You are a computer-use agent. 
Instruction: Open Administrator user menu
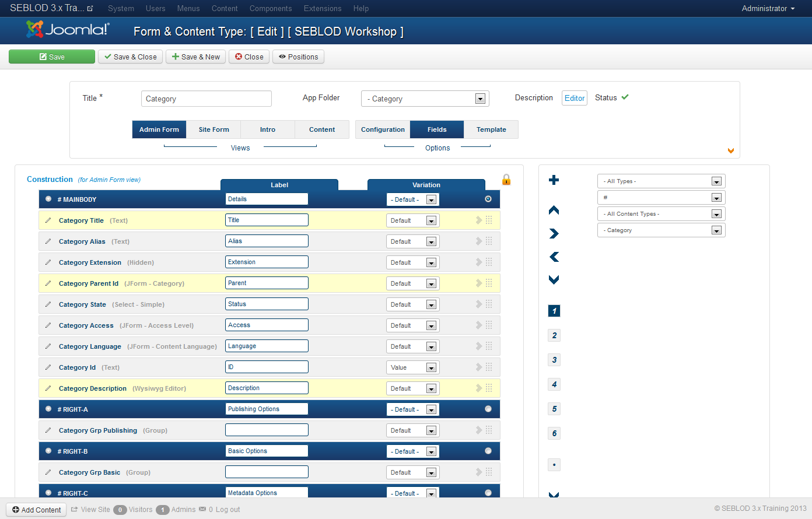768,8
